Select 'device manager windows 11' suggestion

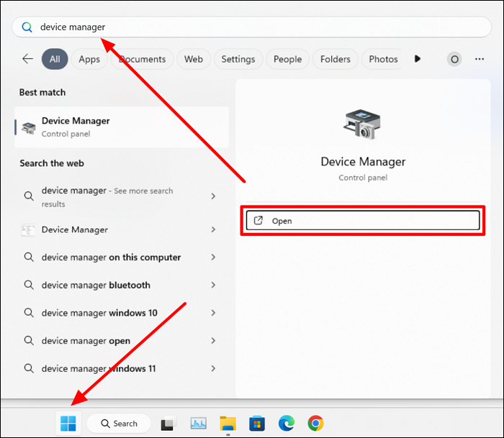[120, 369]
